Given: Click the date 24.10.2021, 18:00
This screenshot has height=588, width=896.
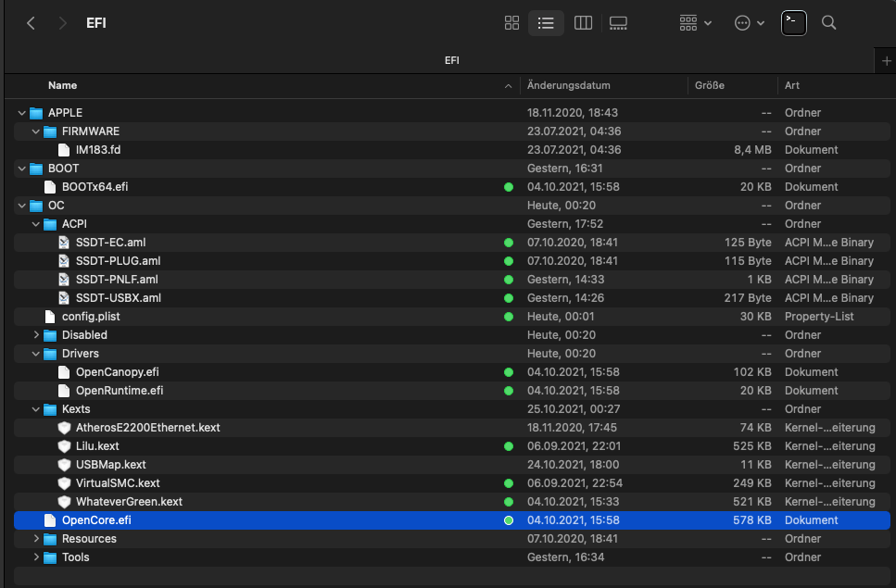Looking at the screenshot, I should (x=573, y=465).
